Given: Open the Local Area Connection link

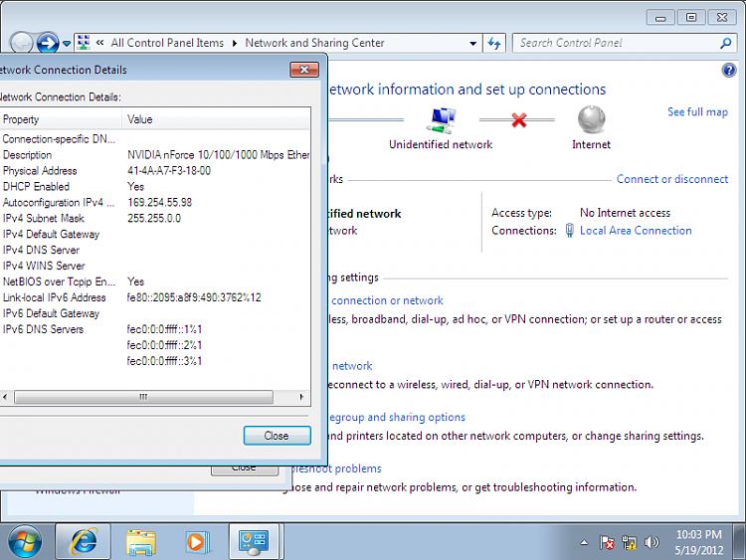Looking at the screenshot, I should tap(636, 231).
